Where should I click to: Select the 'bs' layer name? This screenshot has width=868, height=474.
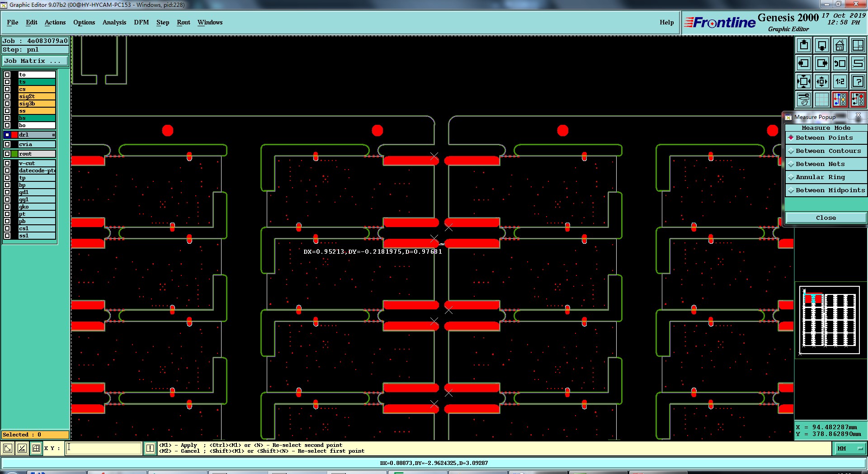37,118
